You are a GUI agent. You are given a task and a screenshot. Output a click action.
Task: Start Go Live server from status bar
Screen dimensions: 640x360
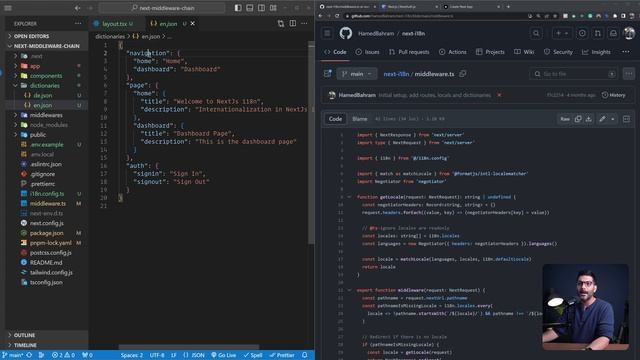[x=224, y=355]
